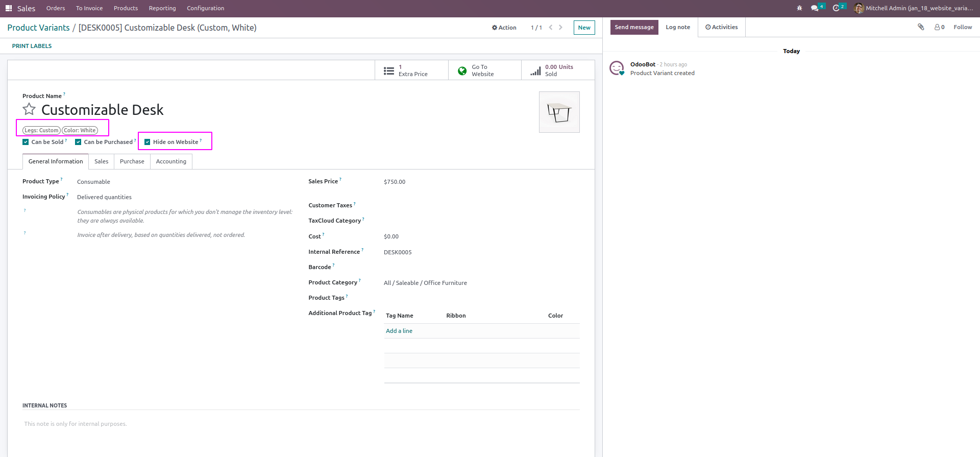Switch to the Sales tab
Image resolution: width=980 pixels, height=457 pixels.
click(101, 161)
